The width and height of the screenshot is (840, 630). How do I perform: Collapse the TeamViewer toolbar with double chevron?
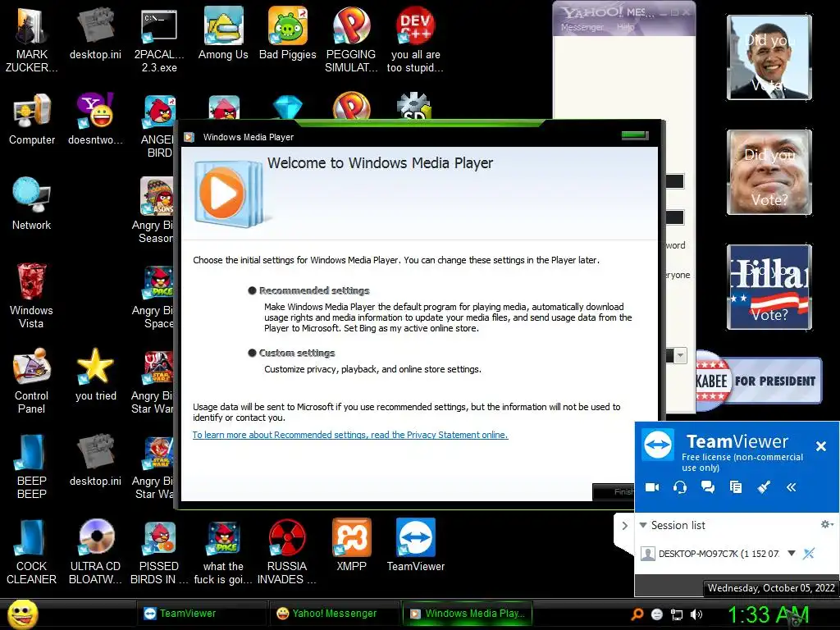pyautogui.click(x=792, y=487)
